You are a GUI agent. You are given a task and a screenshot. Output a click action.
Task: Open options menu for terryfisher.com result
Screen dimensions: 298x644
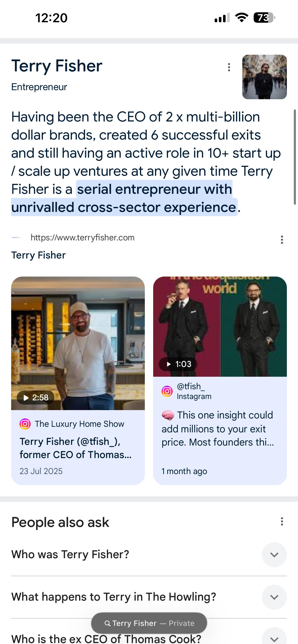(282, 239)
